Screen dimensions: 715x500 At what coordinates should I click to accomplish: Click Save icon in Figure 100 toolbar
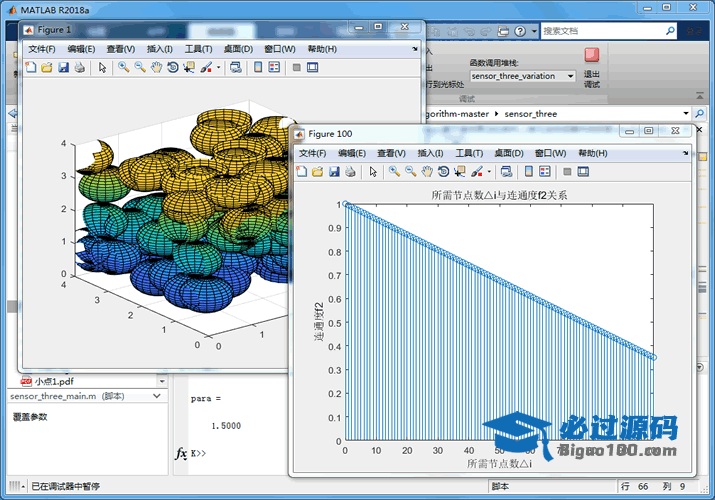[334, 172]
